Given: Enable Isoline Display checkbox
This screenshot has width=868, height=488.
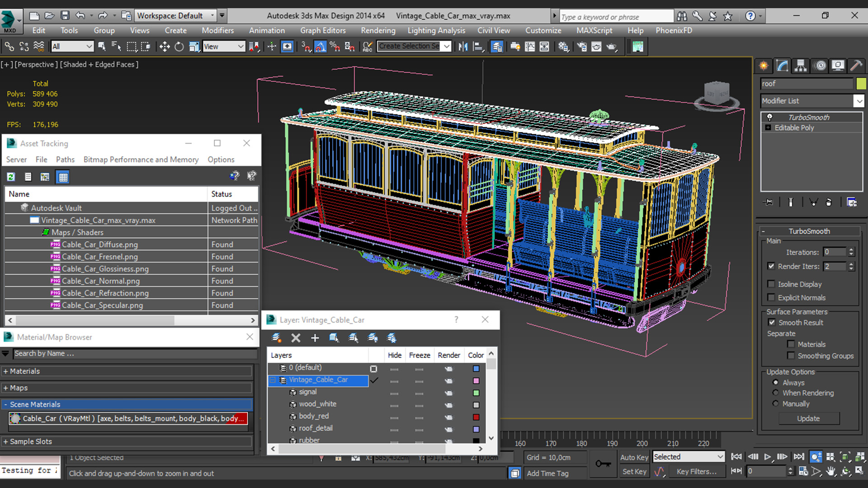Looking at the screenshot, I should [771, 284].
